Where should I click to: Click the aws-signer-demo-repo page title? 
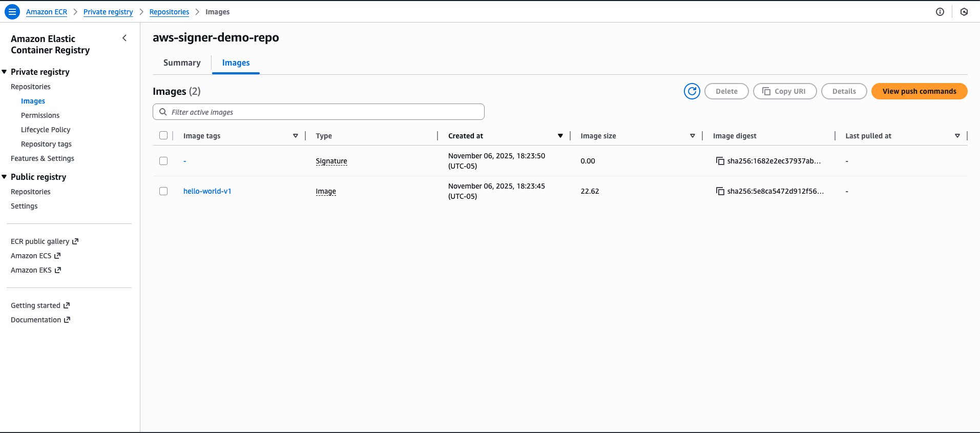click(216, 37)
